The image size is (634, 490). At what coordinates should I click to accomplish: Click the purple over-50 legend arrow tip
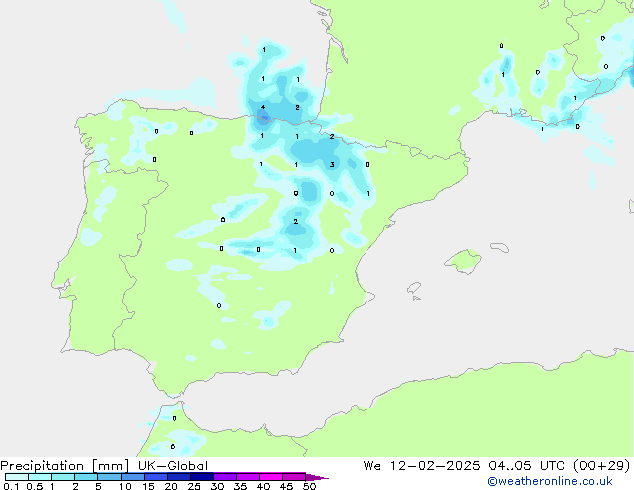[x=317, y=477]
